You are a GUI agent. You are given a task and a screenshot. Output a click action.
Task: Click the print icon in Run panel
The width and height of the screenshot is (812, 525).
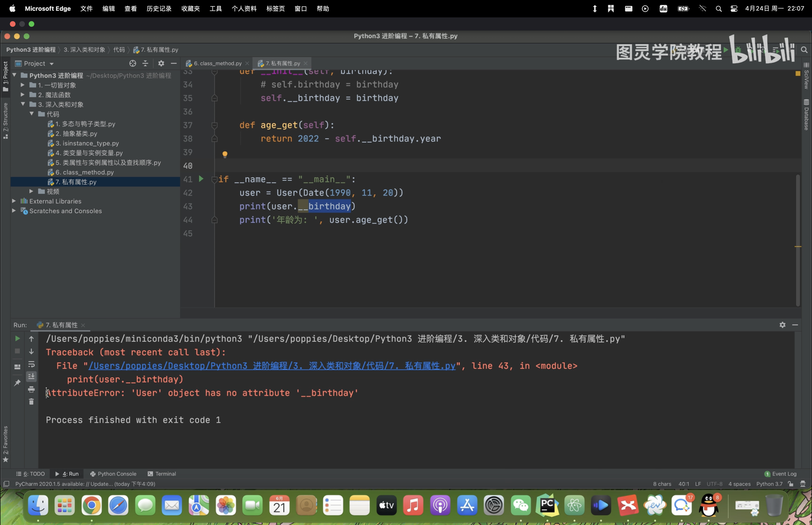[x=31, y=389]
